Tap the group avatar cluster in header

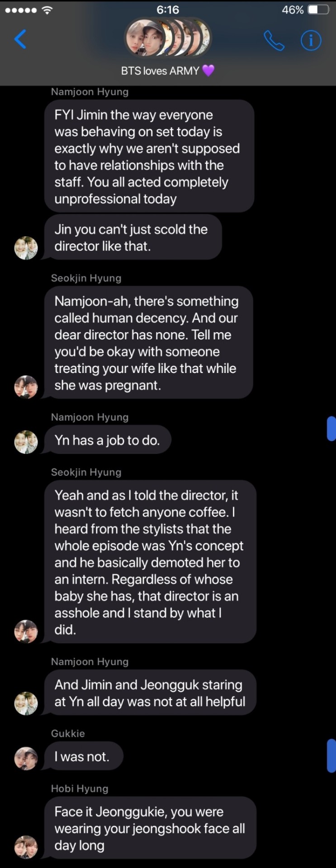pyautogui.click(x=168, y=38)
